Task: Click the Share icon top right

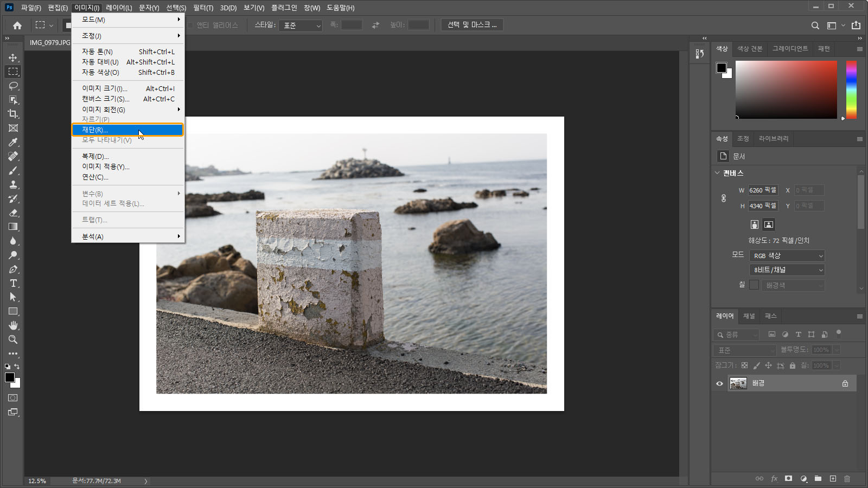Action: [856, 25]
